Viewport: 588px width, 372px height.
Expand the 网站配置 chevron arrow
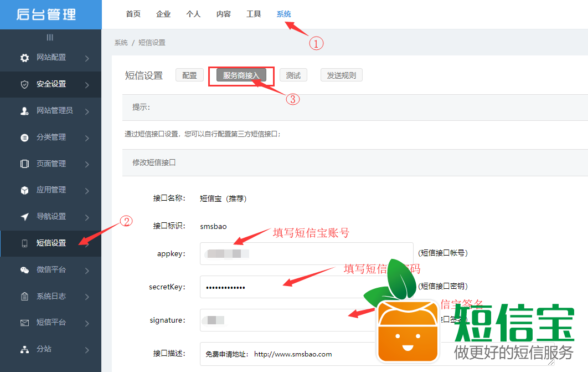(87, 58)
